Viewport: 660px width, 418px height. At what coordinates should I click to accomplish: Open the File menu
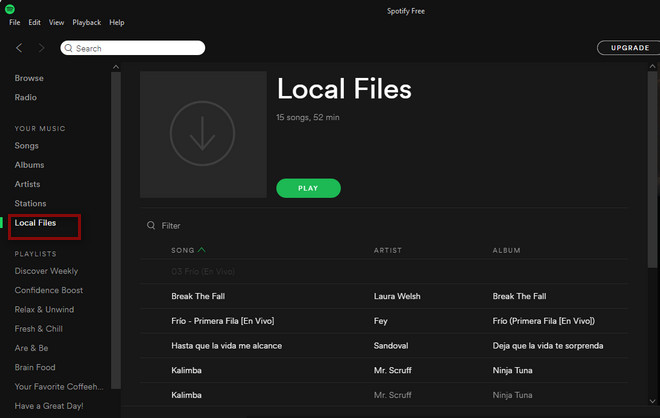pyautogui.click(x=14, y=22)
